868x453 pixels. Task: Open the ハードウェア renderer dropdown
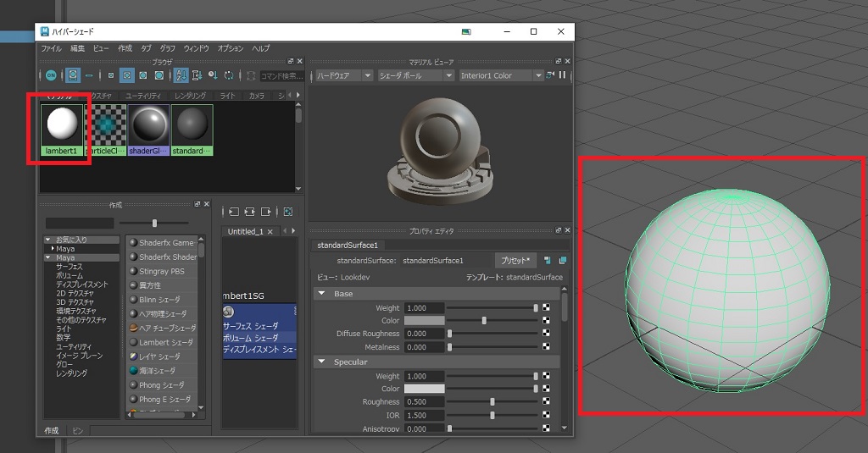pos(344,75)
